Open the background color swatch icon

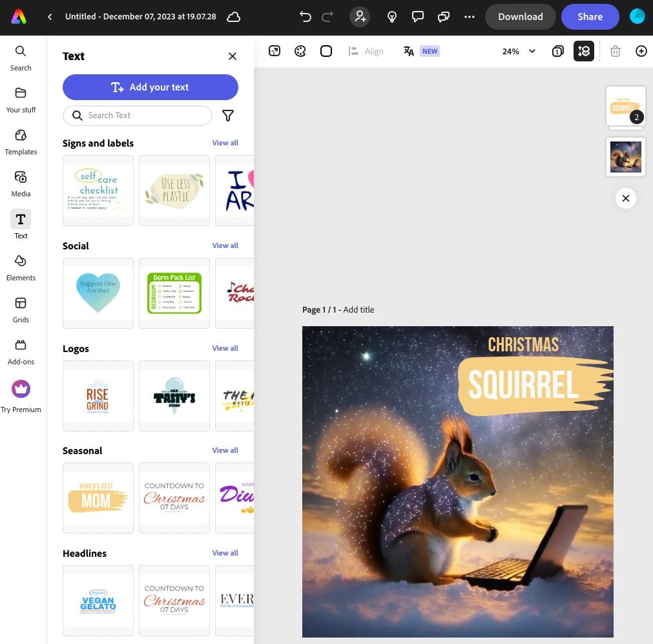click(x=326, y=51)
